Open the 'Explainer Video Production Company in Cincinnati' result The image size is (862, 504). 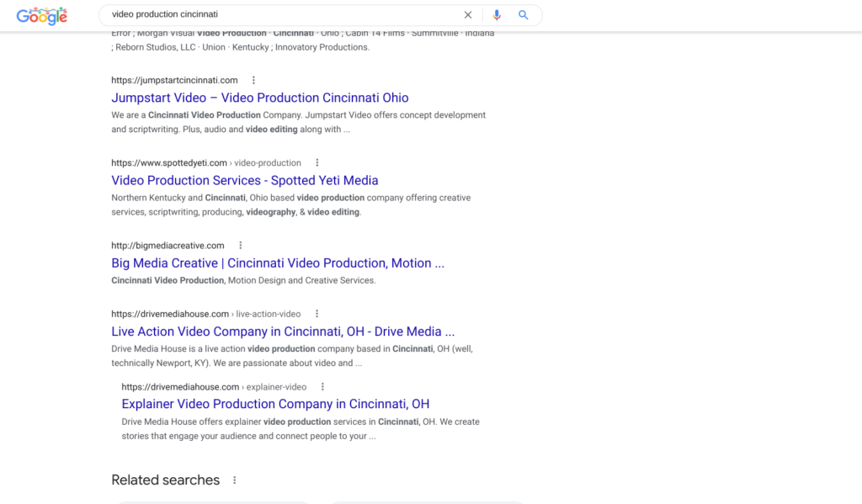click(x=275, y=404)
